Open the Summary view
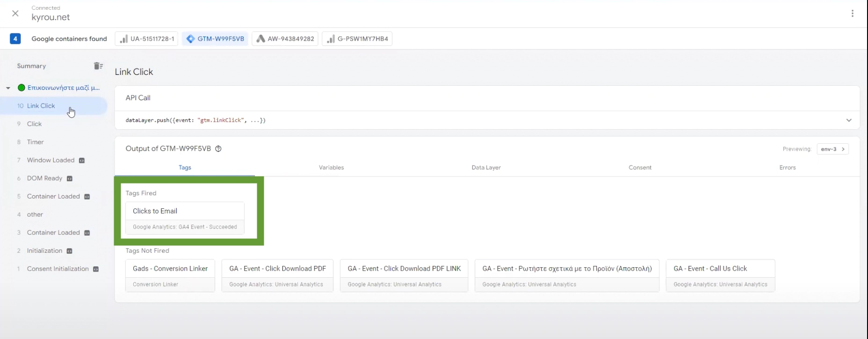Screen dimensions: 868x339 click(x=31, y=66)
